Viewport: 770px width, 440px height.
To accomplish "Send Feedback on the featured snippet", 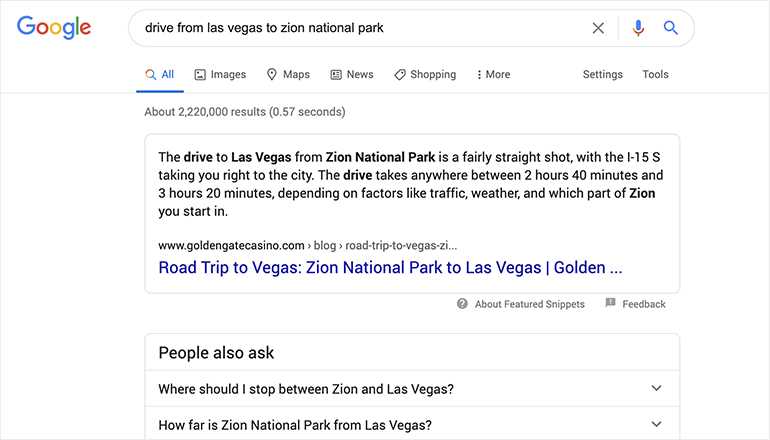I will (x=644, y=304).
